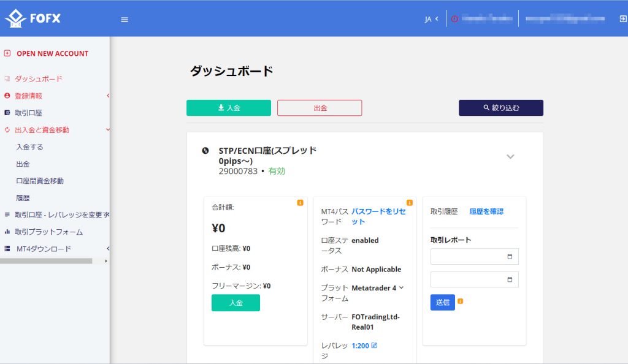Click the red-outlined 出金 button

click(320, 108)
